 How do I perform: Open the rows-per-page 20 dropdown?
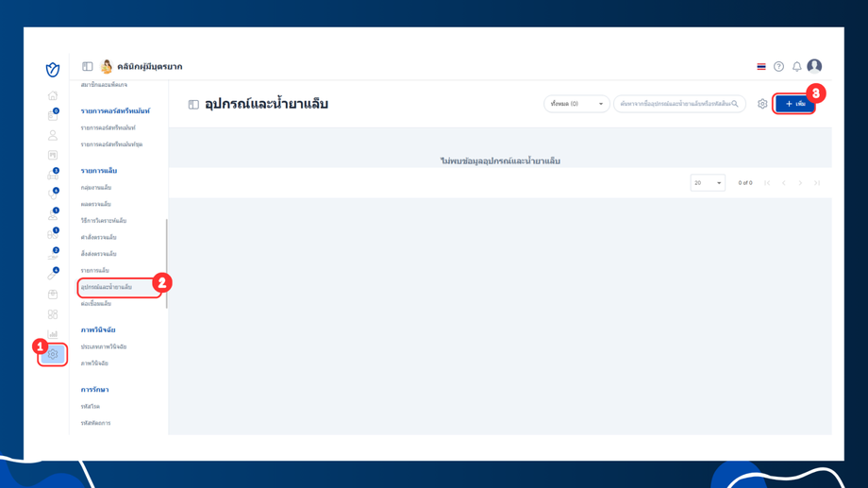point(708,183)
